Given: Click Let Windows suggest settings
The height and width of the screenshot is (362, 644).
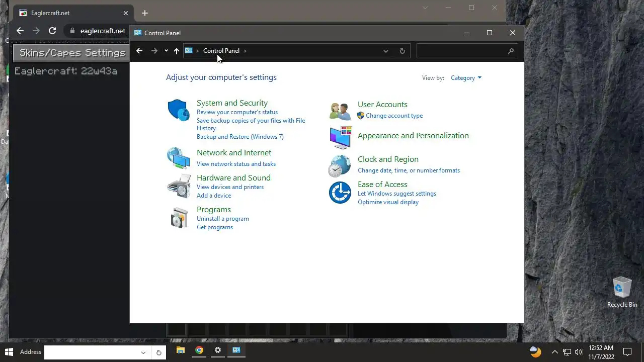Looking at the screenshot, I should coord(397,194).
